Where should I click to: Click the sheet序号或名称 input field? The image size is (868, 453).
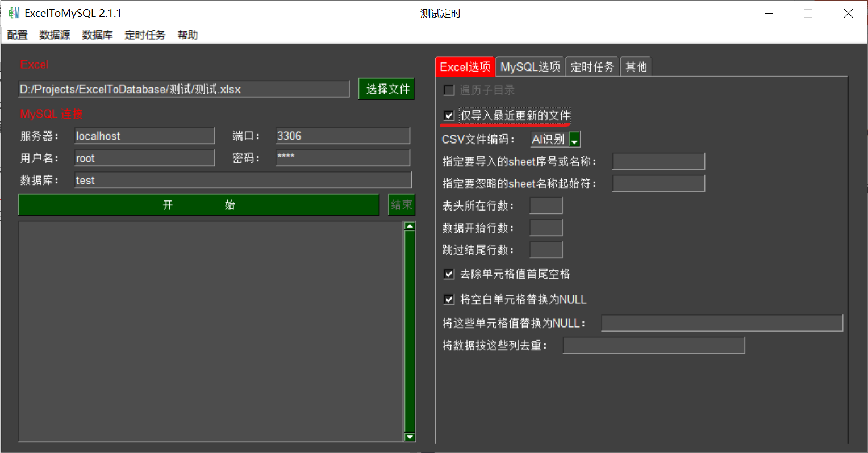(658, 161)
